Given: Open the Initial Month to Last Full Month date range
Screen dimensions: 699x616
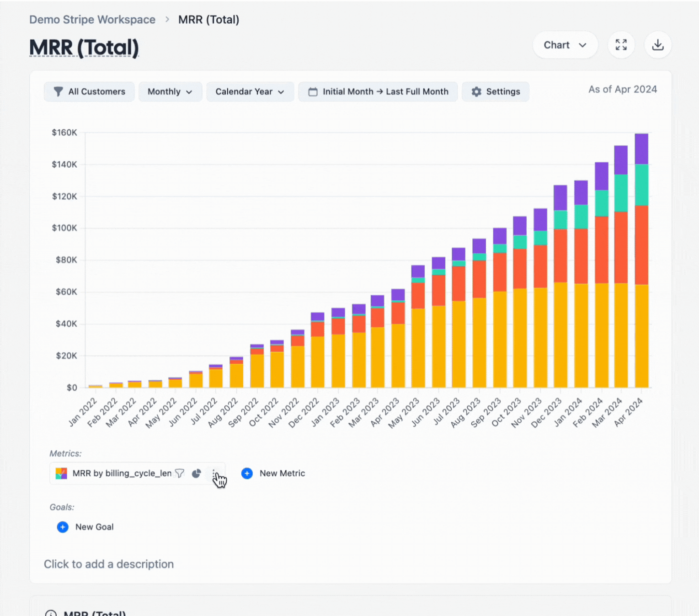Looking at the screenshot, I should pos(378,92).
